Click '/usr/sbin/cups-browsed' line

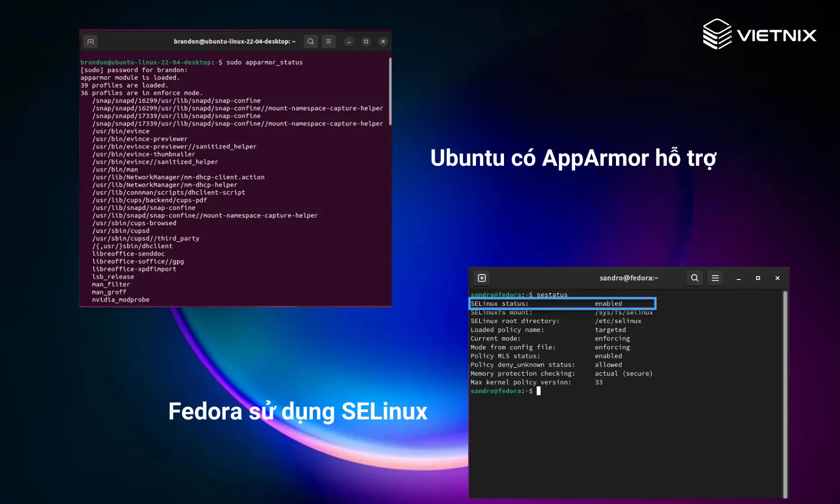tap(134, 223)
